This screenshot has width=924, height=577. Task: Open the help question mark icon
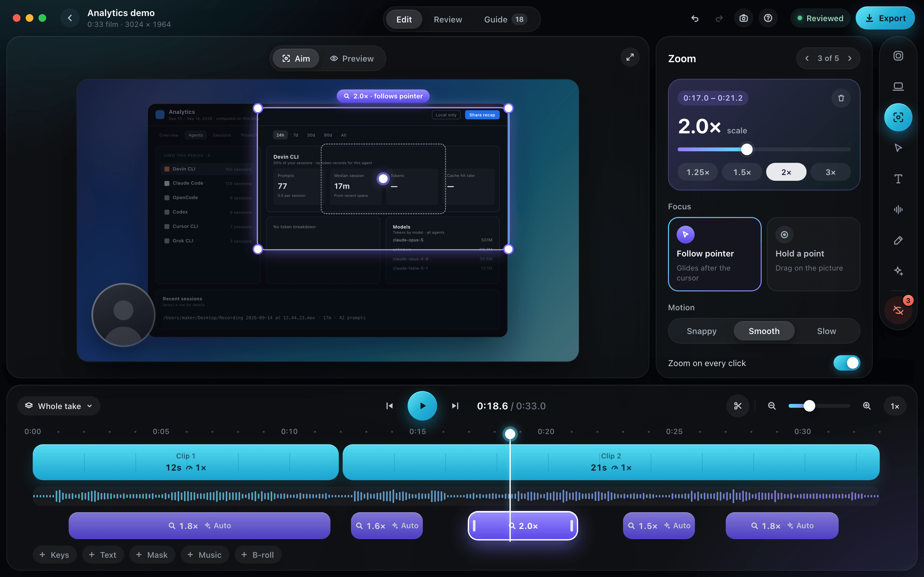coord(768,18)
